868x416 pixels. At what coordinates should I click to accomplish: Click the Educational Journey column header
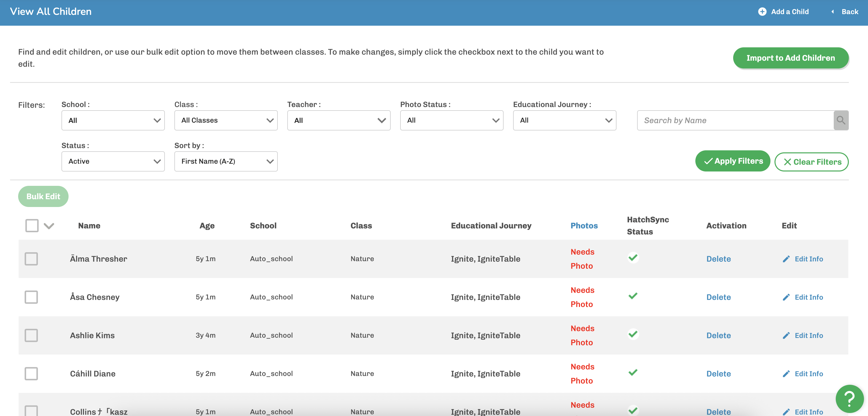[x=491, y=226]
